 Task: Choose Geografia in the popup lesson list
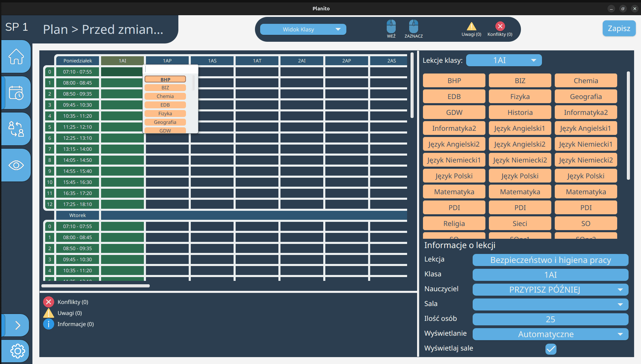coord(165,122)
